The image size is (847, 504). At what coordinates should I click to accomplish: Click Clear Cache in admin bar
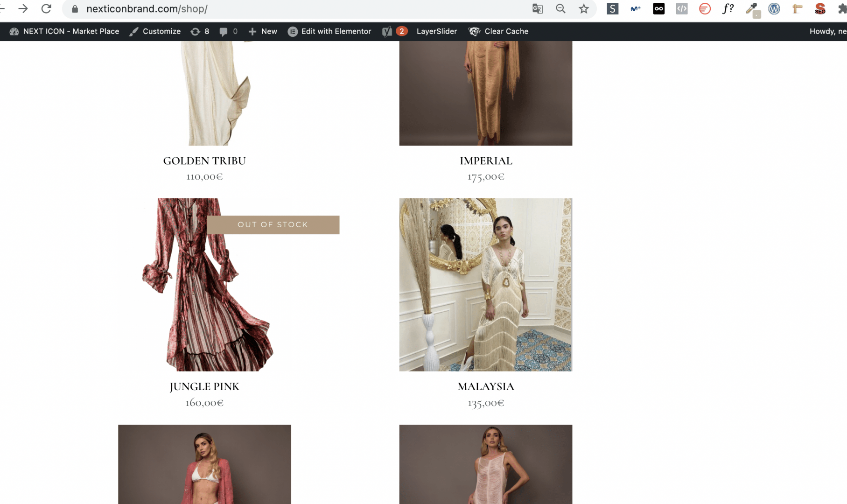(x=498, y=31)
